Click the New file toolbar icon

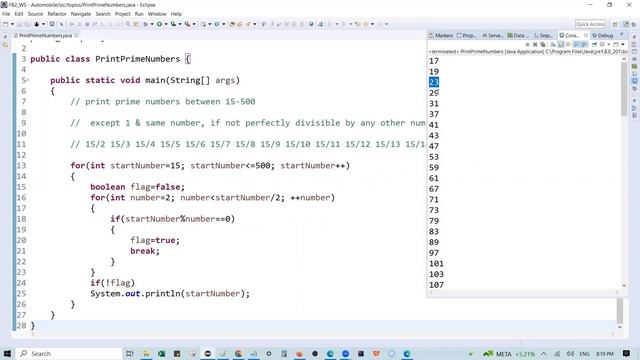(5, 24)
